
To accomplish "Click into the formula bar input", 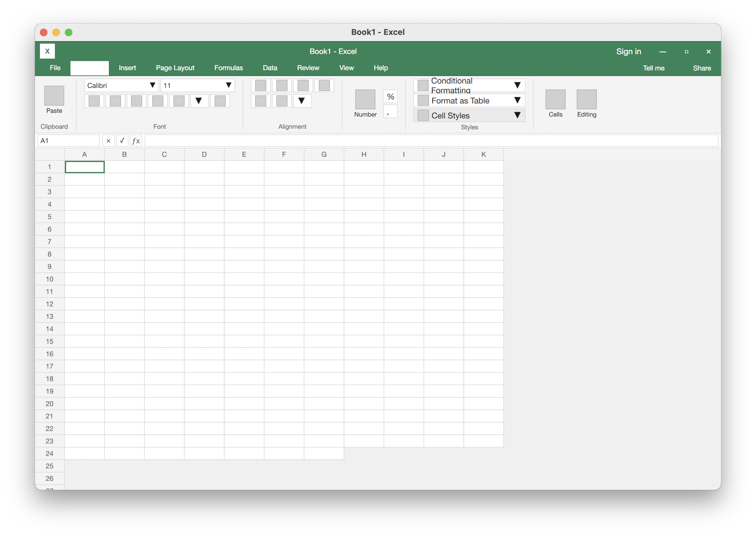I will 431,141.
